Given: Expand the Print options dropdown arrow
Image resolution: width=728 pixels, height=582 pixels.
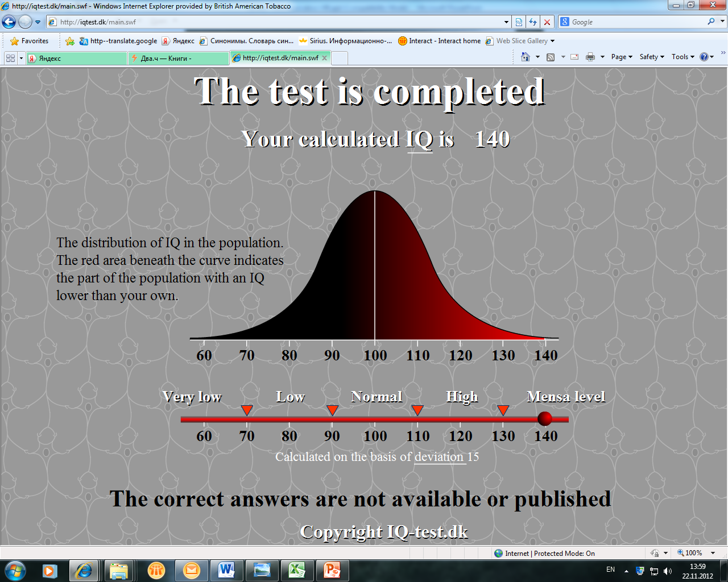Looking at the screenshot, I should 602,57.
